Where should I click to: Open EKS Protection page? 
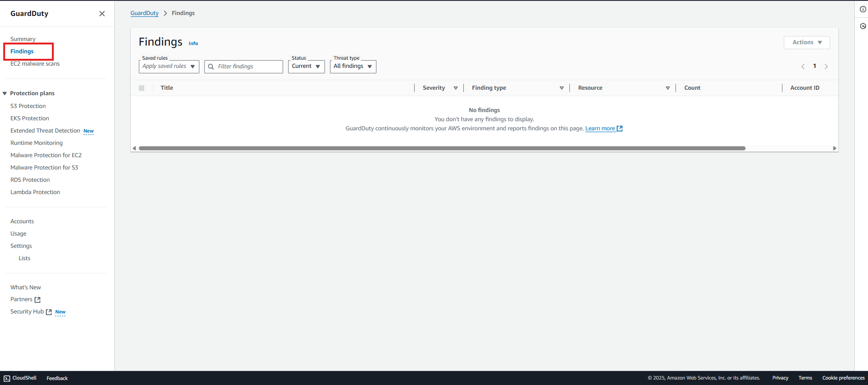[x=30, y=118]
